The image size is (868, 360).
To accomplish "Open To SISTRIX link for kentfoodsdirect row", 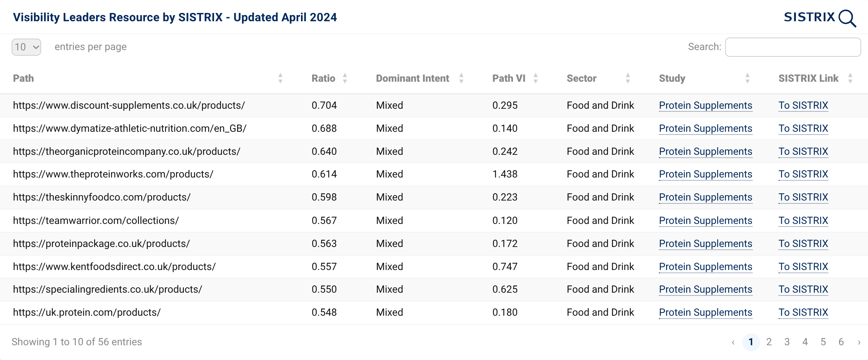I will [803, 267].
